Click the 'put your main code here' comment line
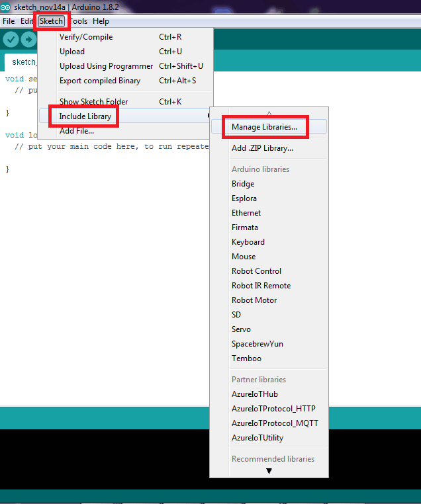Image resolution: width=421 pixels, height=504 pixels. click(112, 147)
